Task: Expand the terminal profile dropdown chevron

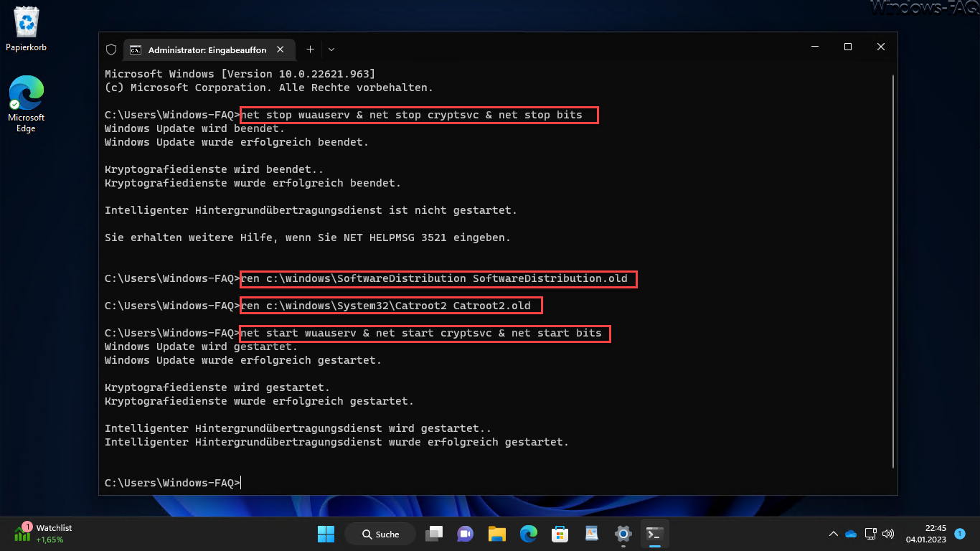Action: [331, 50]
